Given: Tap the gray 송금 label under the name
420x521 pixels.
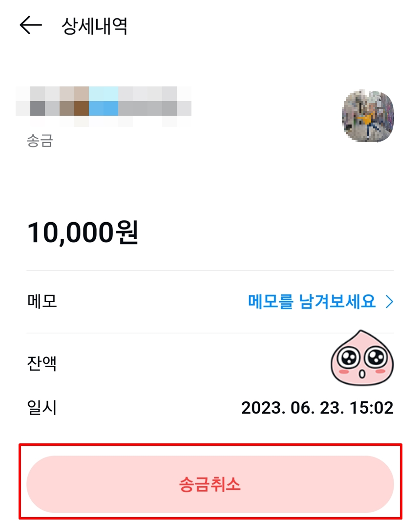Looking at the screenshot, I should click(x=40, y=141).
